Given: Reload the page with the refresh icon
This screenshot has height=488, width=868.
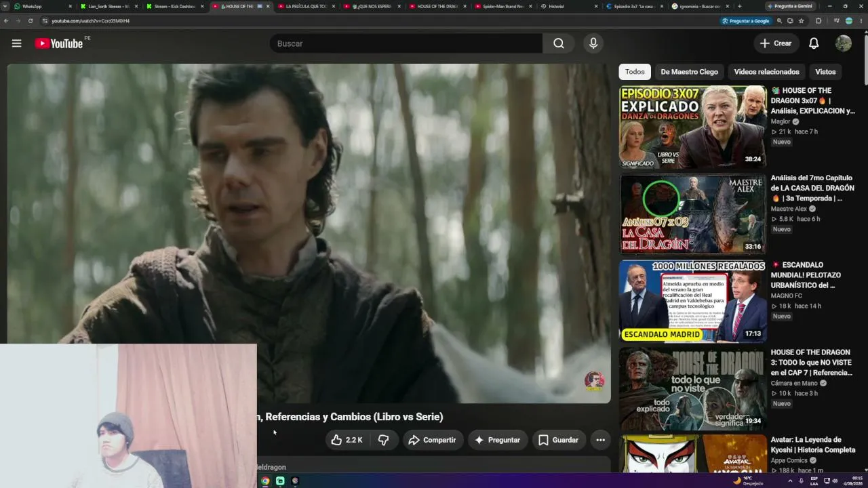Looking at the screenshot, I should [x=31, y=21].
